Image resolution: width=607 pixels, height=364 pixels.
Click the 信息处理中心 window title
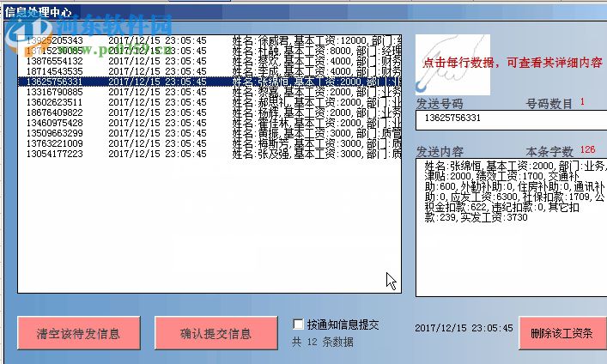pyautogui.click(x=38, y=12)
